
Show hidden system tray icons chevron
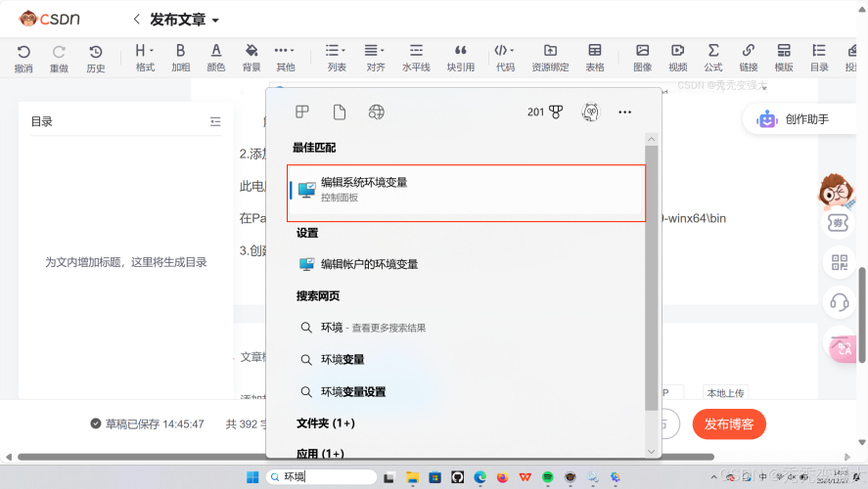tap(714, 477)
